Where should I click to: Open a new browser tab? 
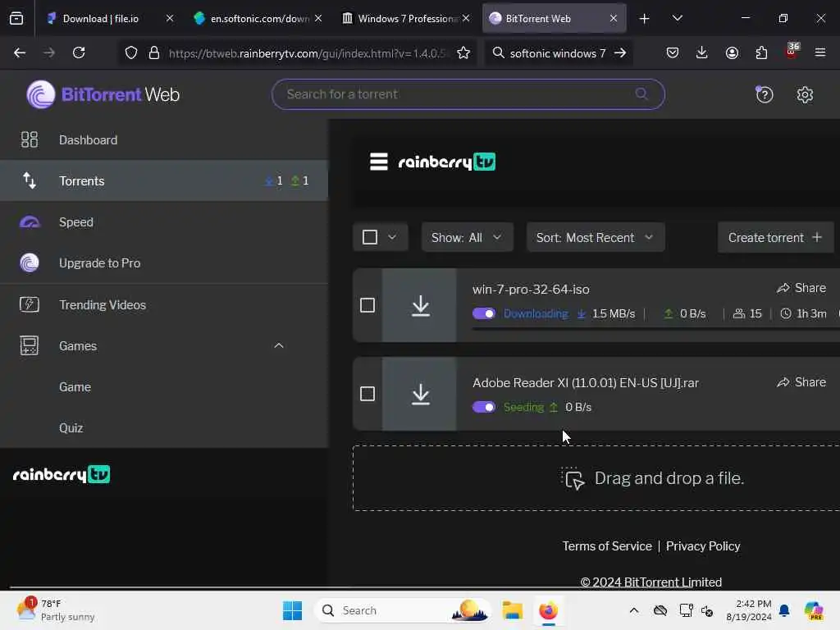pyautogui.click(x=645, y=19)
